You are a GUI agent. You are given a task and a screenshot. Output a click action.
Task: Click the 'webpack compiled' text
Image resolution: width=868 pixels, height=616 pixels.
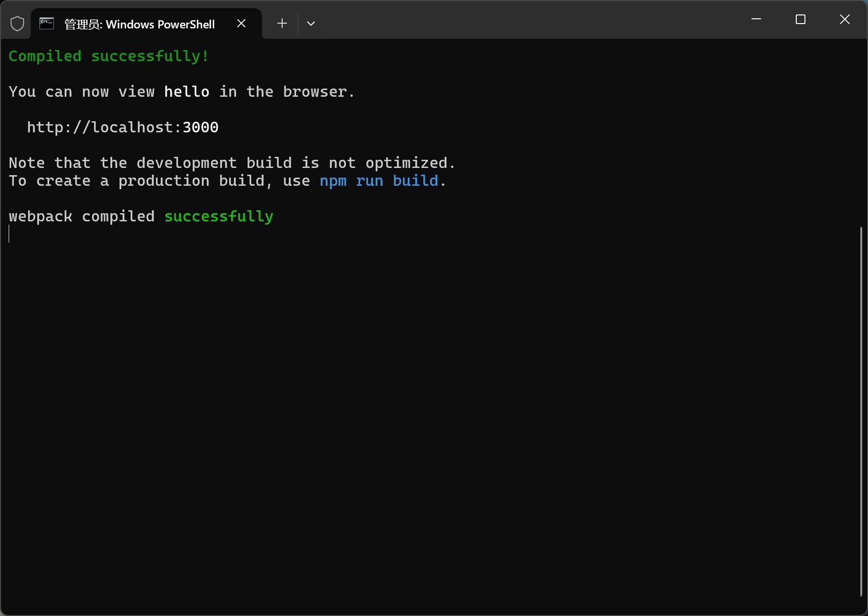82,217
